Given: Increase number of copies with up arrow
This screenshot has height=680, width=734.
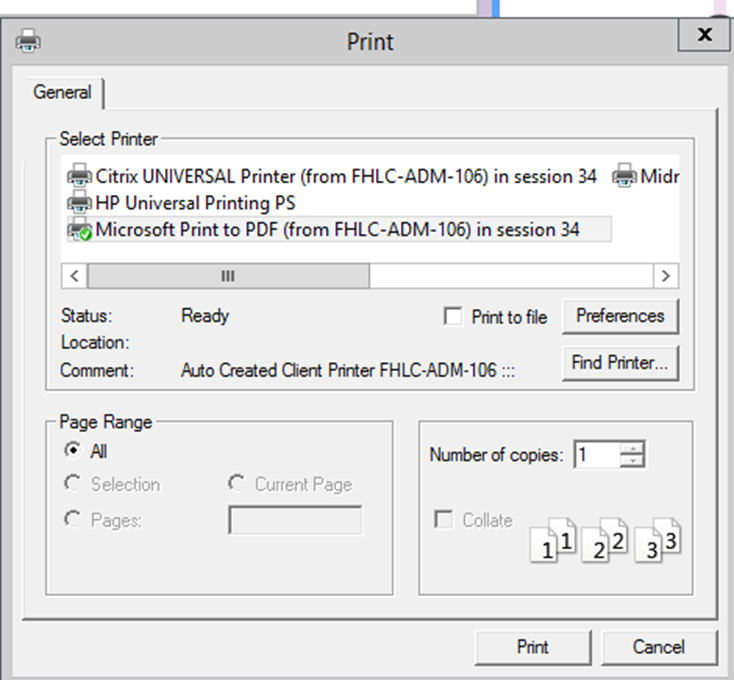Looking at the screenshot, I should coord(633,447).
